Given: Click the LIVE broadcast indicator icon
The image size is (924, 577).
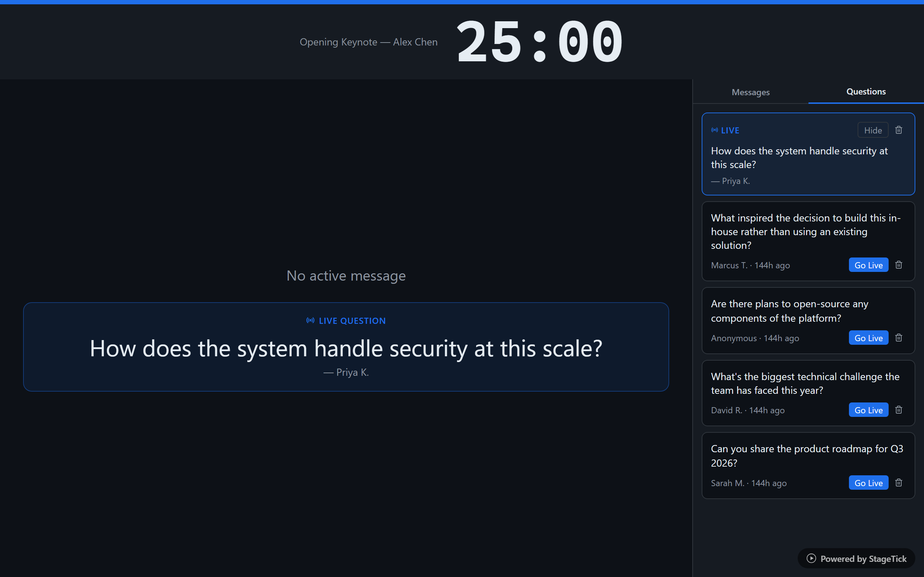Looking at the screenshot, I should click(x=714, y=130).
